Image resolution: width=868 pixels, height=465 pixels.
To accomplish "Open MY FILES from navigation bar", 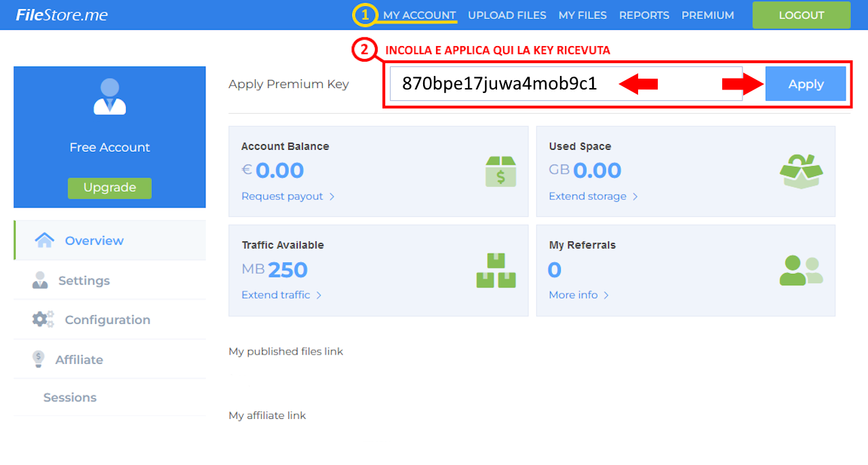I will [583, 15].
